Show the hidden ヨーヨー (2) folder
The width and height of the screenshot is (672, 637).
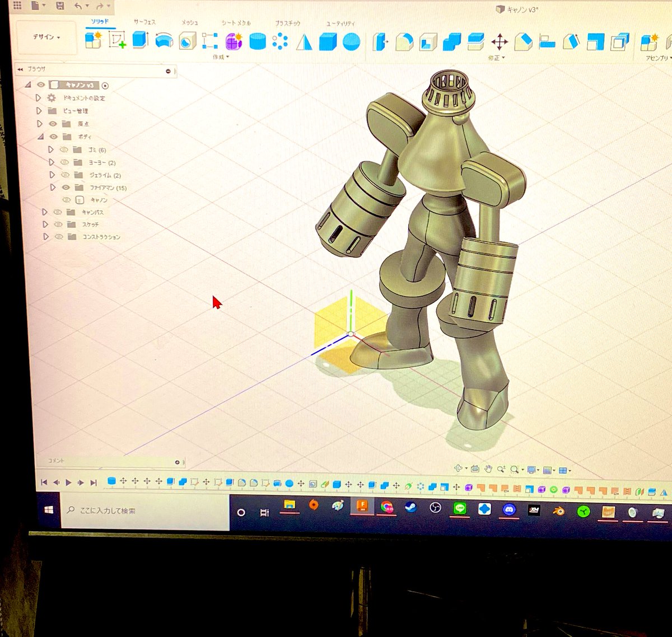tap(64, 162)
